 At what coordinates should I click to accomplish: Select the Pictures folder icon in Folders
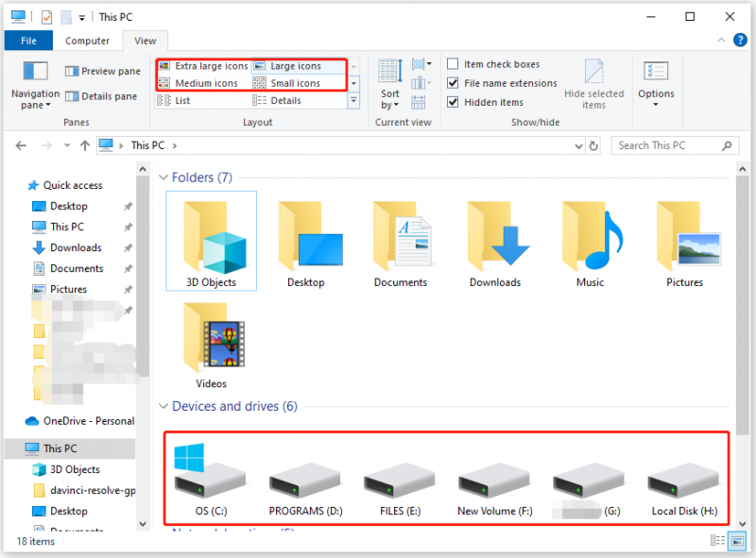click(684, 241)
